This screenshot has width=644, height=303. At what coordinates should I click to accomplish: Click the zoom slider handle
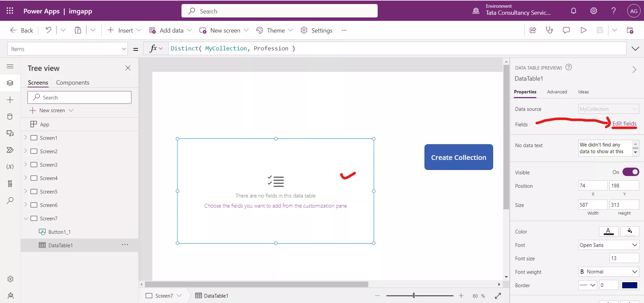click(x=414, y=296)
